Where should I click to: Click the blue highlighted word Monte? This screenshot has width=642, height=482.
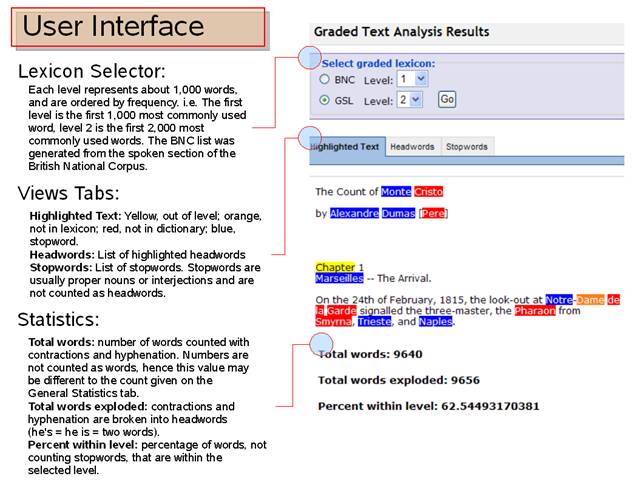coord(396,192)
